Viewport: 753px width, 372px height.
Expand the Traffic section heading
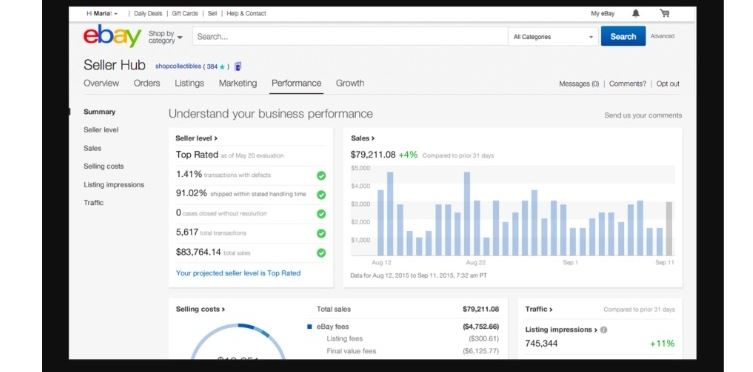pyautogui.click(x=539, y=309)
